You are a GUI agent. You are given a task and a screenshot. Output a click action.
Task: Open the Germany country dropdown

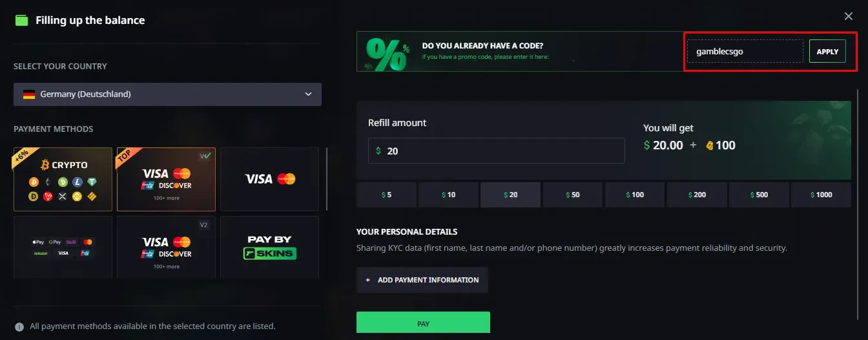[167, 94]
